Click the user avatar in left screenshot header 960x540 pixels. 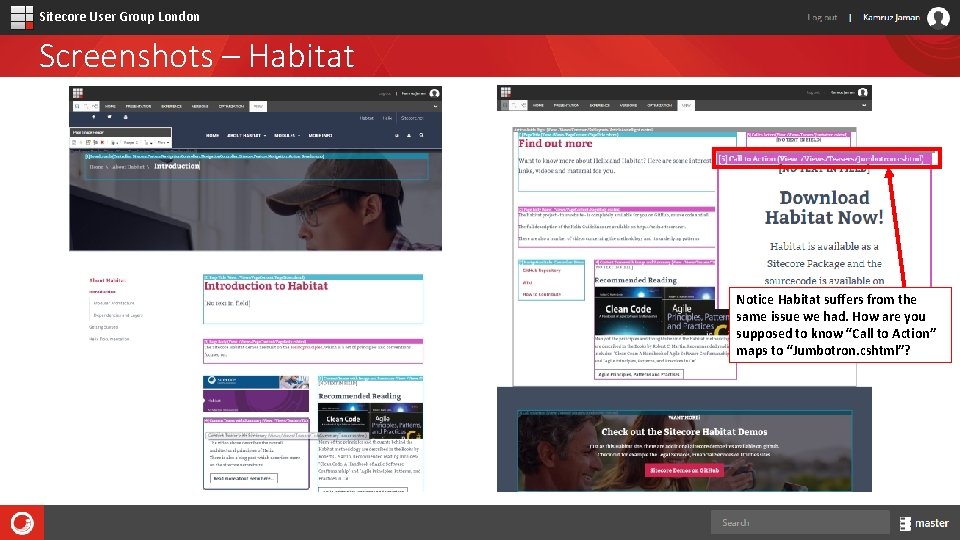[434, 93]
